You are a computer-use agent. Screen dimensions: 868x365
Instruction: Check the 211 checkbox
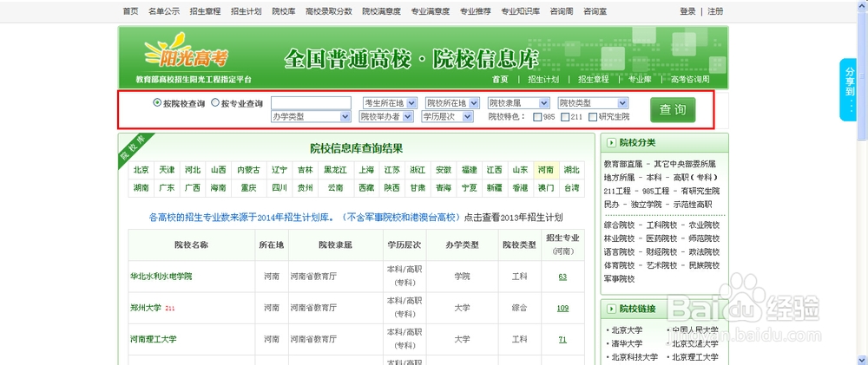click(x=565, y=117)
